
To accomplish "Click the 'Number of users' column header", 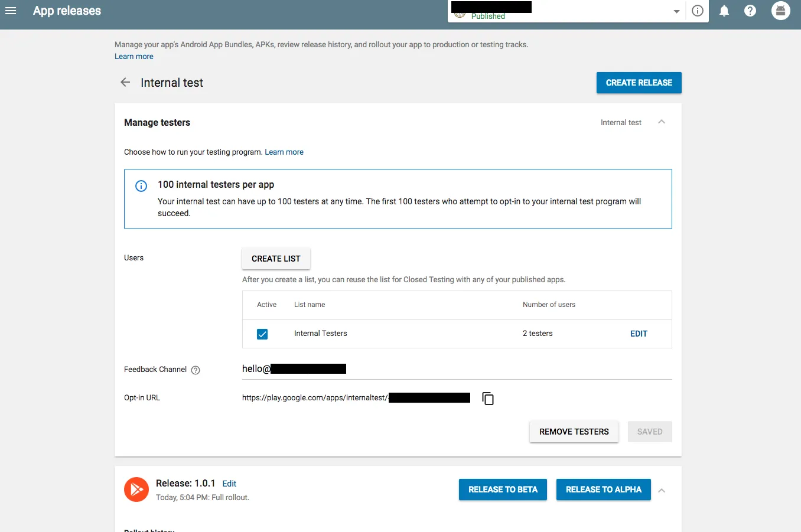I will pos(549,305).
